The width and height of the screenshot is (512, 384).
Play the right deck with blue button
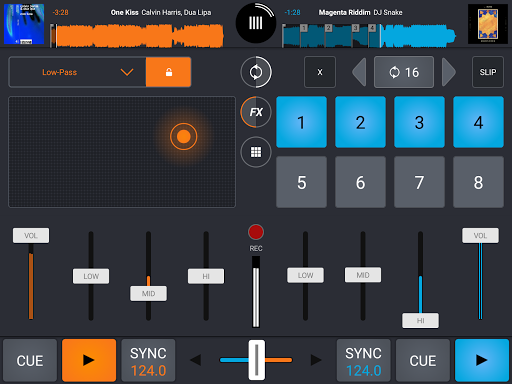coord(482,361)
